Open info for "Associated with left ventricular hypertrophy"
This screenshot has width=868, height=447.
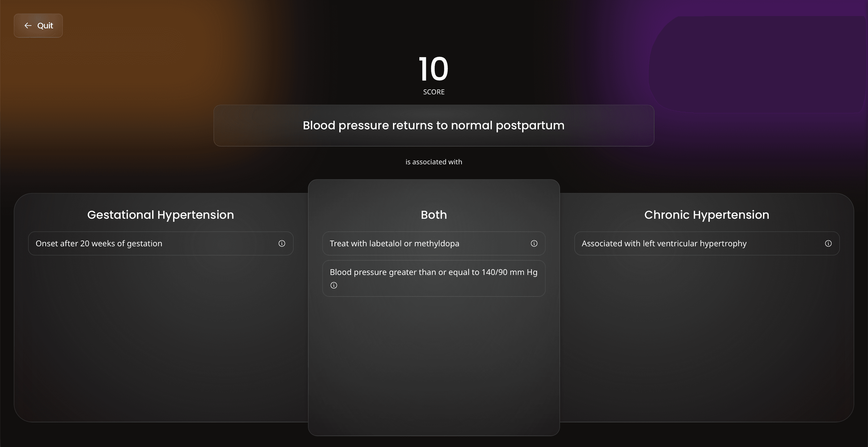[829, 243]
